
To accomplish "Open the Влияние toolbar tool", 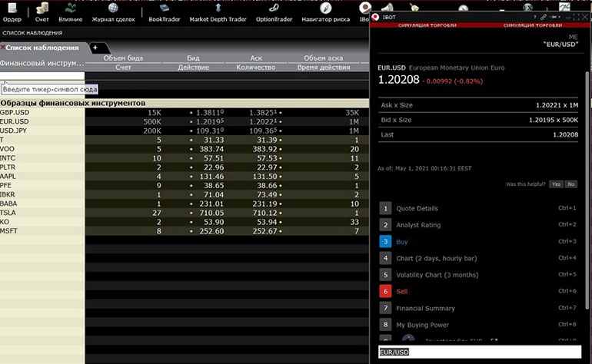I will tap(70, 12).
